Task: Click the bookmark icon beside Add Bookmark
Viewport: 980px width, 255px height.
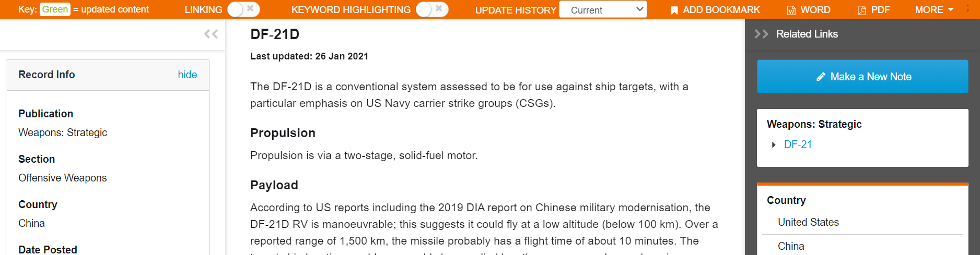Action: coord(674,10)
